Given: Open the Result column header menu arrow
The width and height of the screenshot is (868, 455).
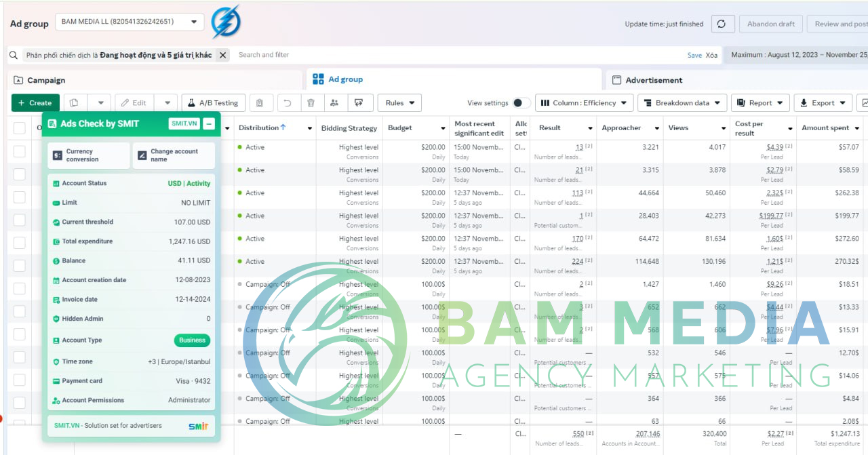Looking at the screenshot, I should tap(589, 128).
